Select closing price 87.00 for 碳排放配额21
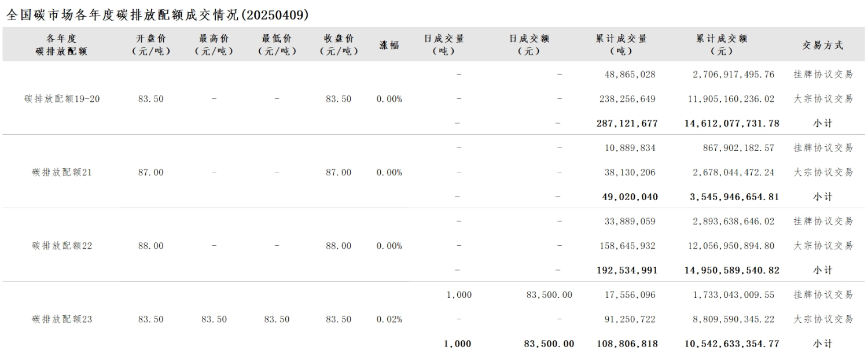This screenshot has height=354, width=868. pos(339,172)
